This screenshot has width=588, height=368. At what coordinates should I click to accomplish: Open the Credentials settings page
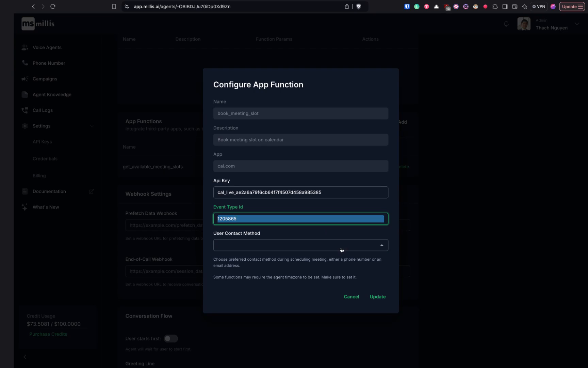[45, 158]
